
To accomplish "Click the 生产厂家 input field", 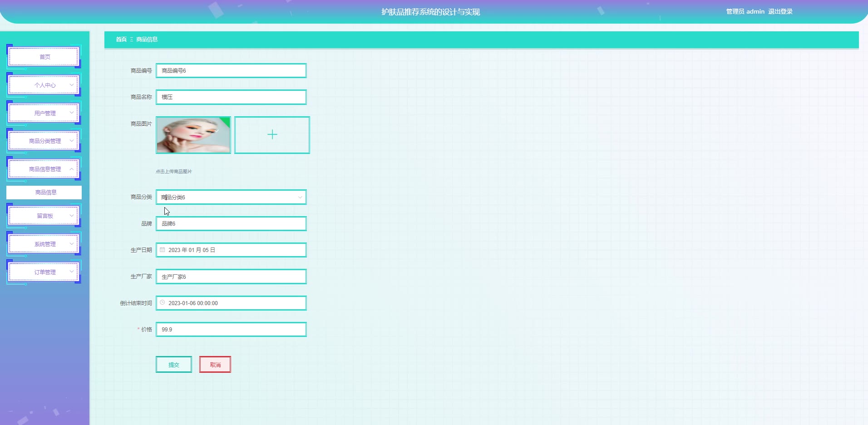I will pyautogui.click(x=231, y=277).
